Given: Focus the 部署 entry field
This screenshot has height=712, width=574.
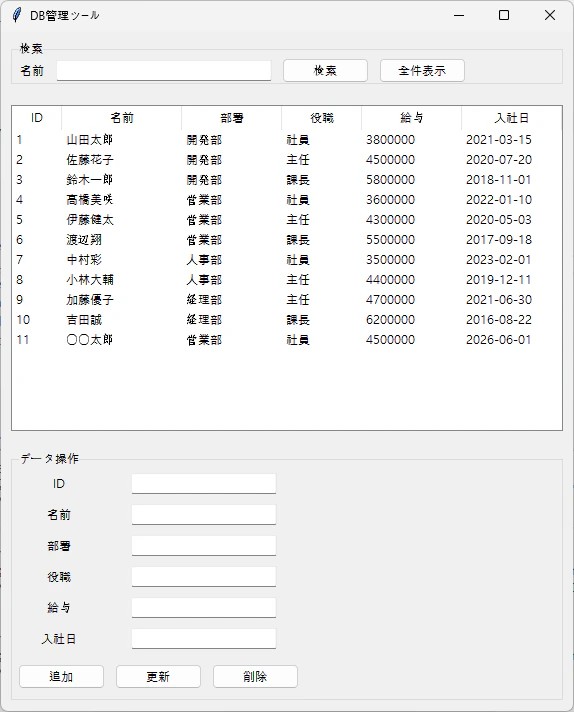Looking at the screenshot, I should pyautogui.click(x=204, y=545).
